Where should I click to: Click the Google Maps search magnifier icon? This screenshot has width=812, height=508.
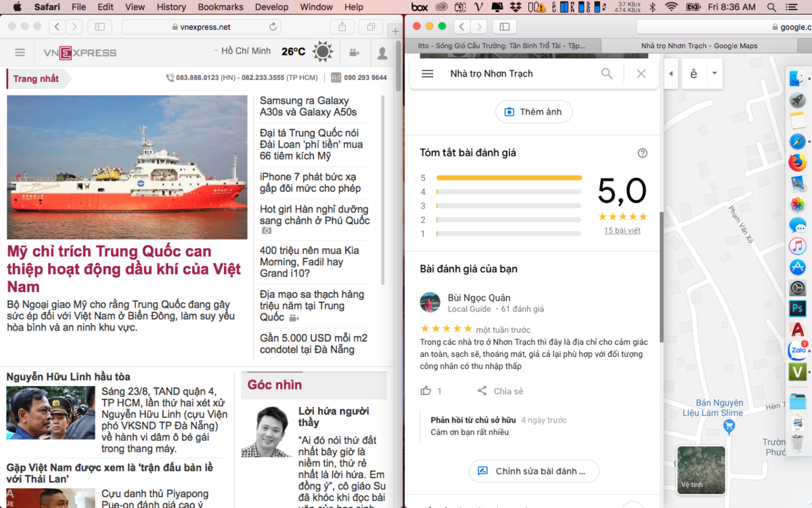(607, 74)
